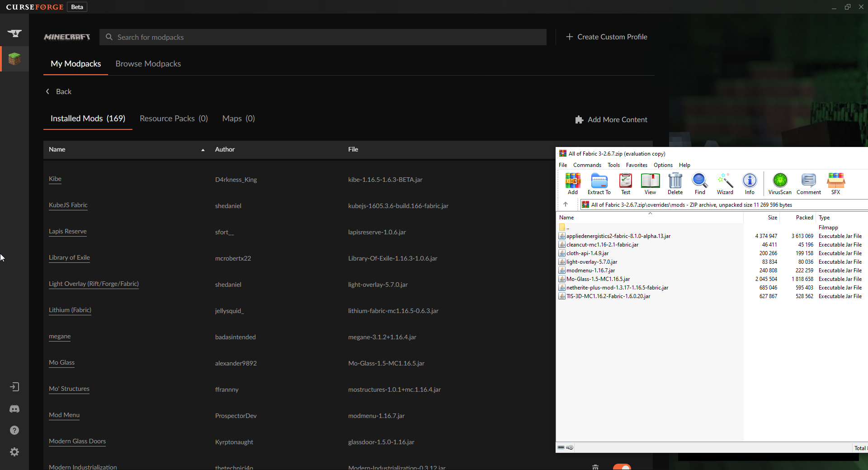Launch the WinRAR Wizard
Screen dimensions: 868x470
coord(725,184)
